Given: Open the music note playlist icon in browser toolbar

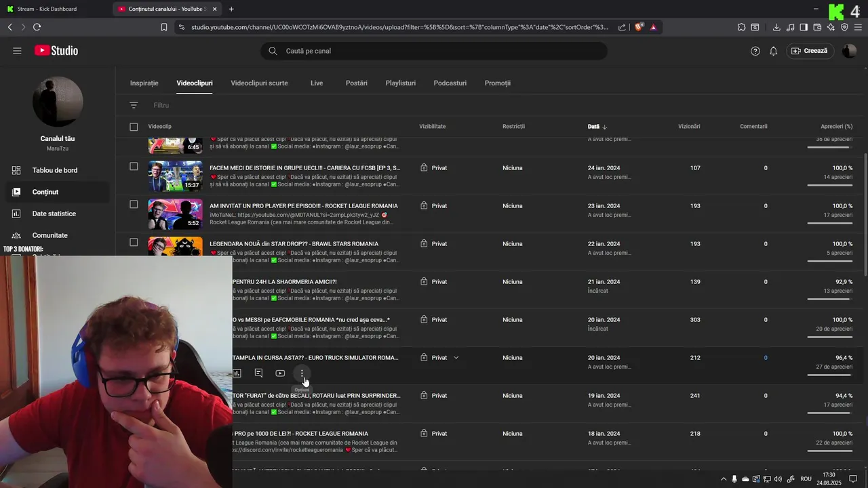Looking at the screenshot, I should click(x=790, y=27).
